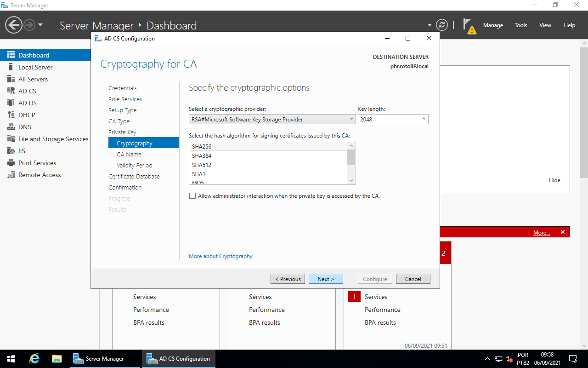The height and width of the screenshot is (368, 588).
Task: Open the cryptographic provider dropdown
Action: pyautogui.click(x=351, y=119)
